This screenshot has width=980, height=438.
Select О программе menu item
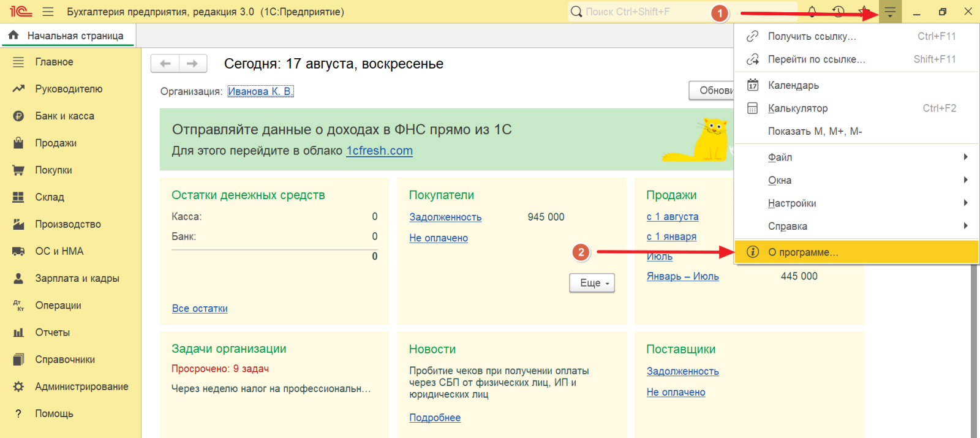point(802,252)
